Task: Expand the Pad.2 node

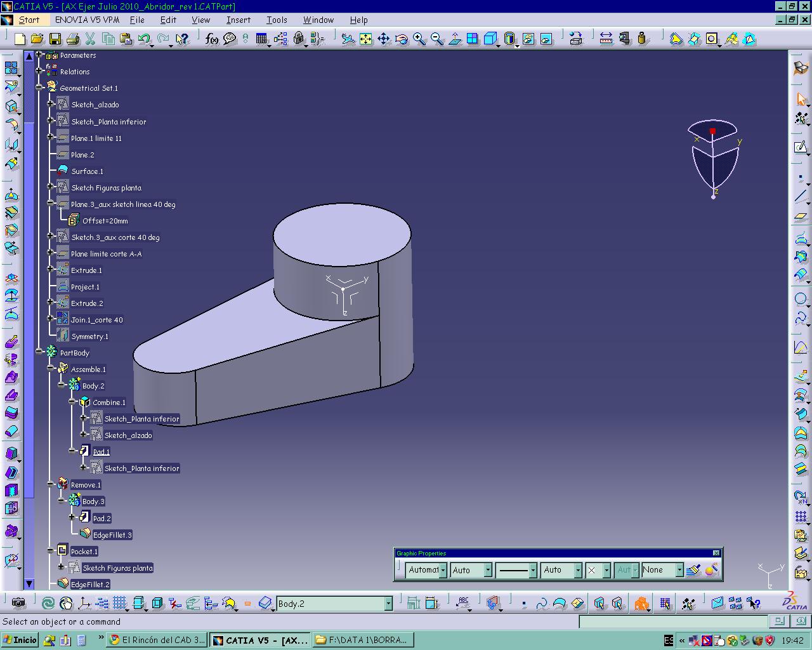Action: (x=73, y=517)
